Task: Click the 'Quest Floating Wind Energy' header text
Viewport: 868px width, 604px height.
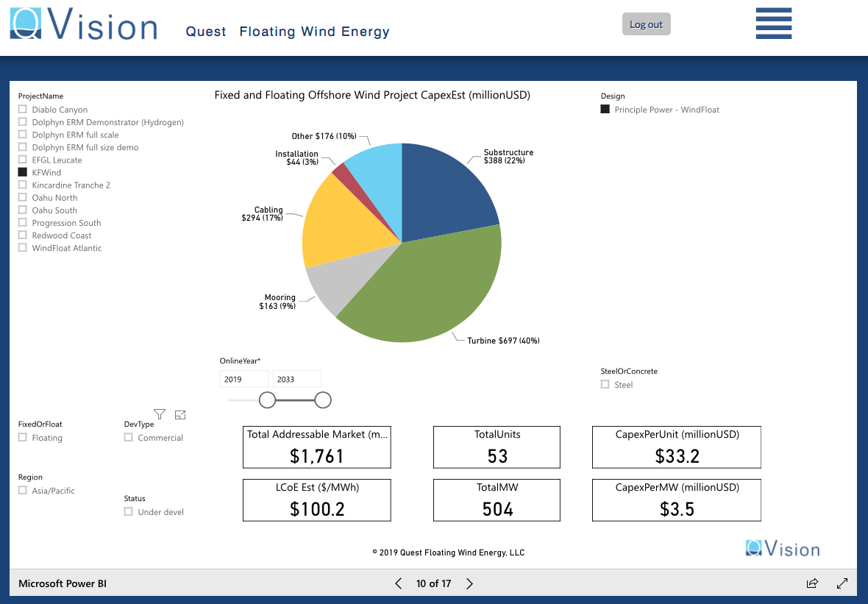Action: point(288,32)
